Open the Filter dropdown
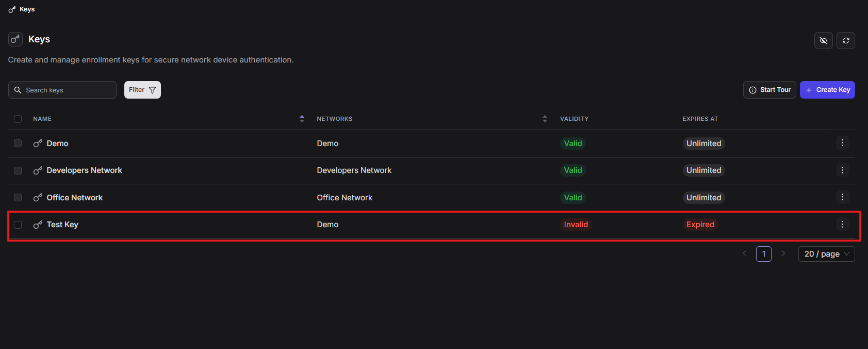Screen dimensions: 868x349 click(142, 90)
